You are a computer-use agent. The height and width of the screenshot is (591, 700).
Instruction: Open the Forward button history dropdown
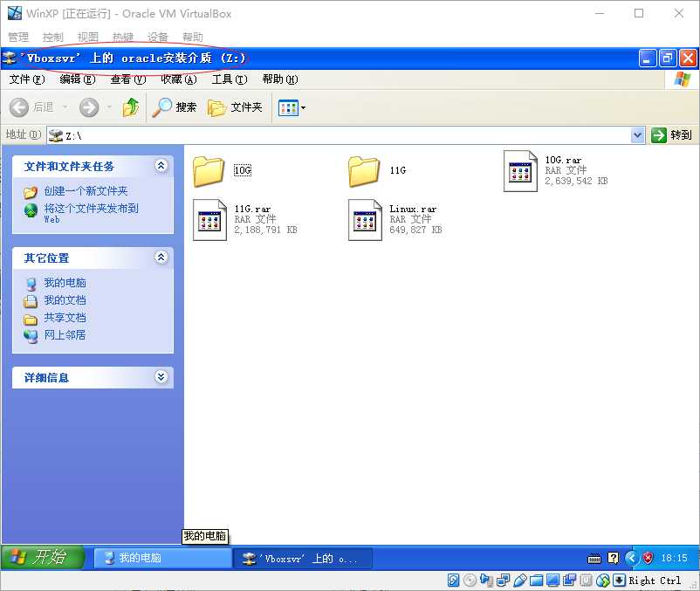click(109, 107)
